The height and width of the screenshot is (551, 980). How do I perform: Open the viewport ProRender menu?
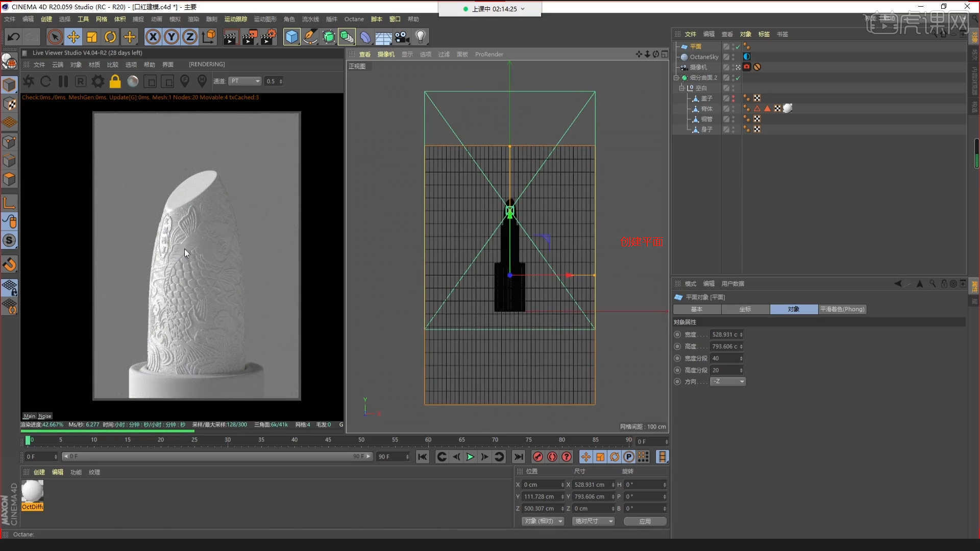point(489,55)
